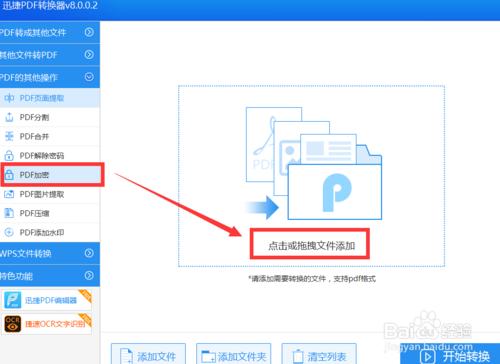Click the PDF分割 split icon
The image size is (500, 364).
pyautogui.click(x=9, y=117)
